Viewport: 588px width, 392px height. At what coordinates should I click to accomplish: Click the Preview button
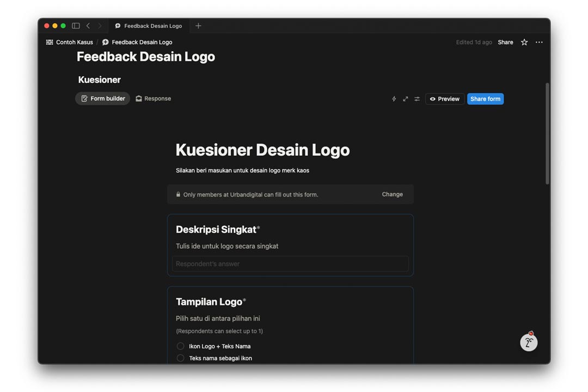coord(445,99)
